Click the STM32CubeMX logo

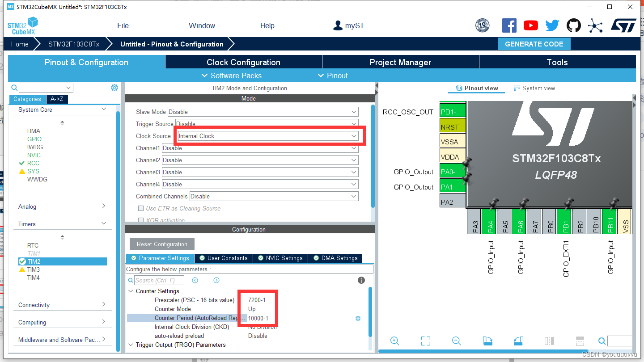click(22, 25)
